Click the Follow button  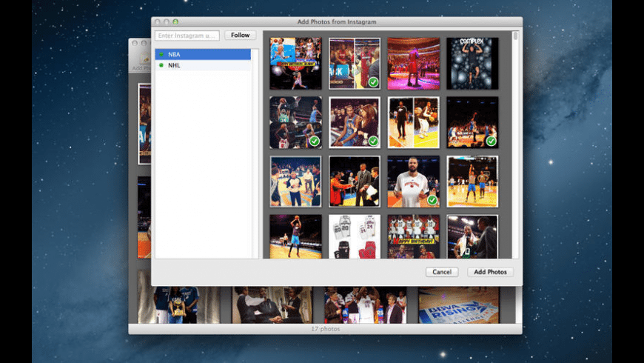click(240, 35)
